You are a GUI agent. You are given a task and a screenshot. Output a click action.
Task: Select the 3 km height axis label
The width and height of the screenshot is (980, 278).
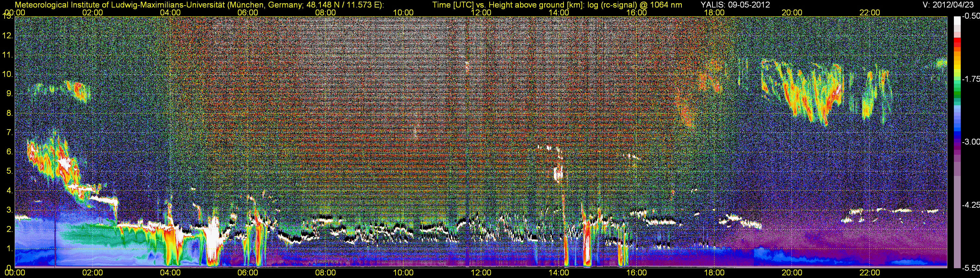click(x=9, y=210)
